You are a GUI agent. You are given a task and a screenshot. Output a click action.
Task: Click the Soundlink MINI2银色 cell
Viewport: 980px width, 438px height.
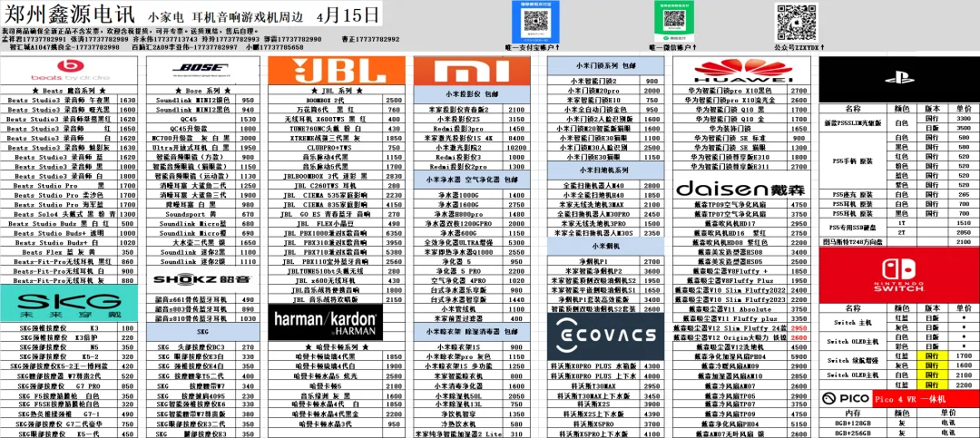coord(191,100)
